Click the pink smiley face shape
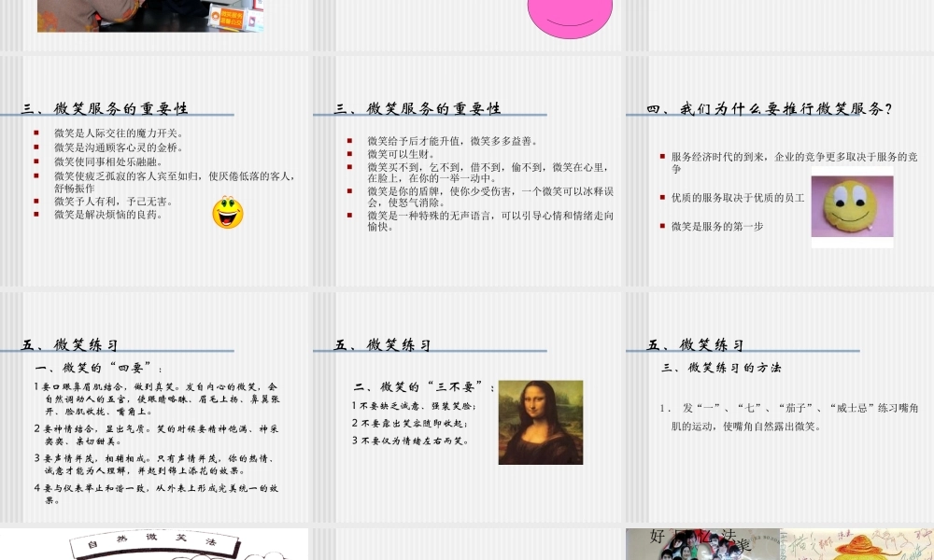This screenshot has height=560, width=934. point(570,18)
